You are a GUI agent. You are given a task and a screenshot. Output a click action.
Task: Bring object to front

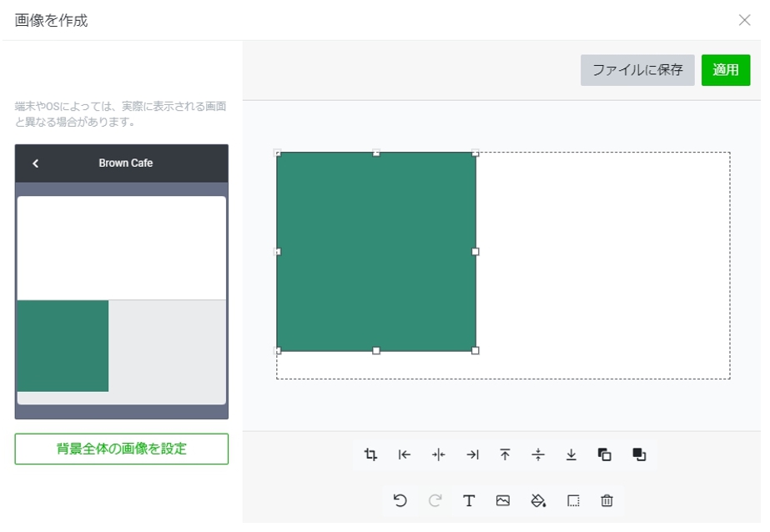coord(639,454)
